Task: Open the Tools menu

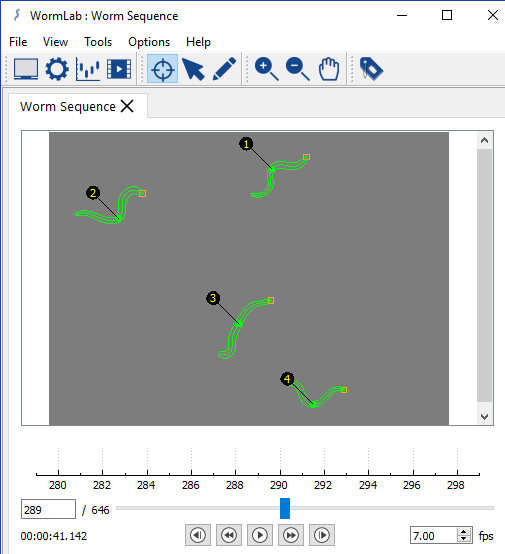Action: click(98, 42)
